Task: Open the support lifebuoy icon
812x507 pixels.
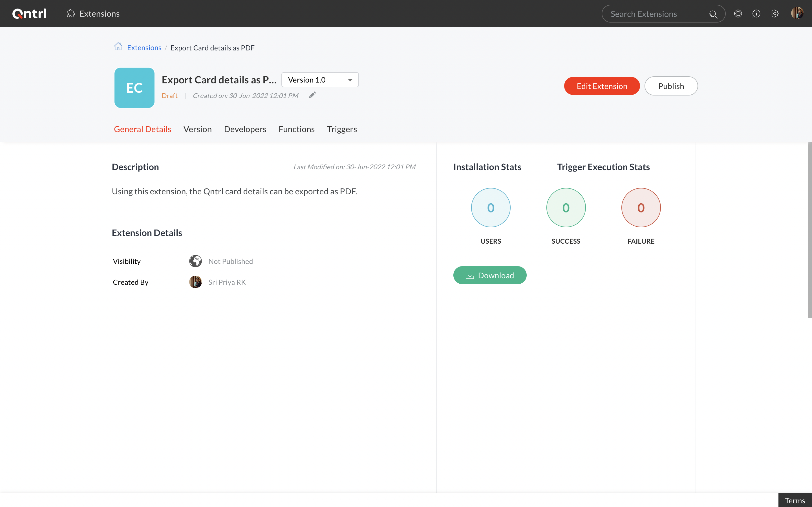Action: coord(738,14)
